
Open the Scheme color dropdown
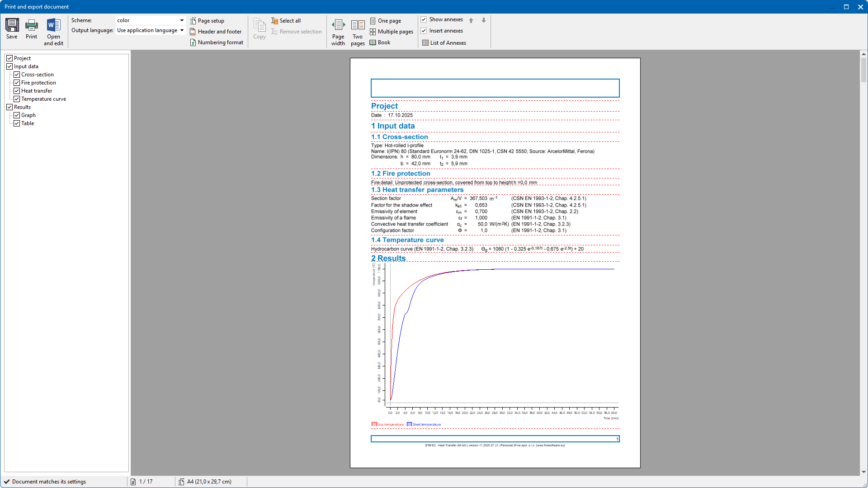click(182, 20)
